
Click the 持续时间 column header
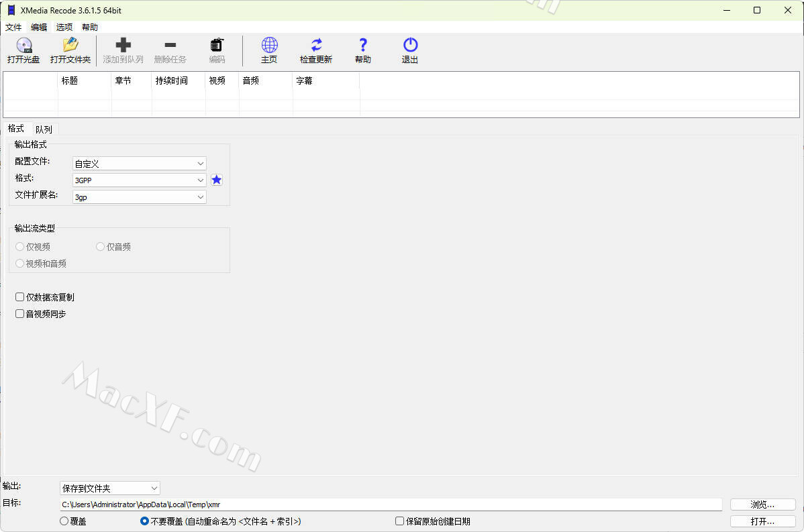point(179,81)
